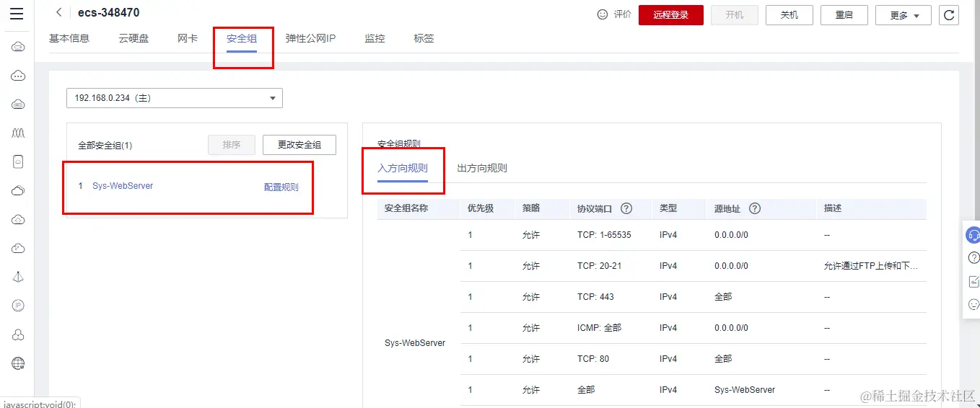Open the Sys-WebServer security group link
Viewport: 980px width, 408px height.
coord(123,186)
